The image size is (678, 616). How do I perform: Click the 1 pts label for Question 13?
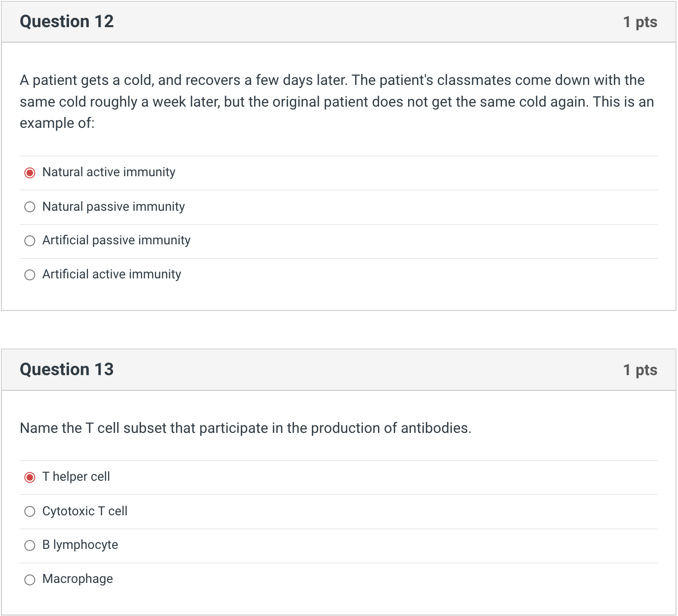point(640,370)
